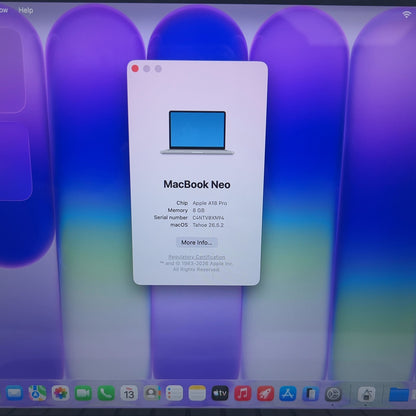Click the More Info... button
The width and height of the screenshot is (416, 416).
pyautogui.click(x=197, y=242)
